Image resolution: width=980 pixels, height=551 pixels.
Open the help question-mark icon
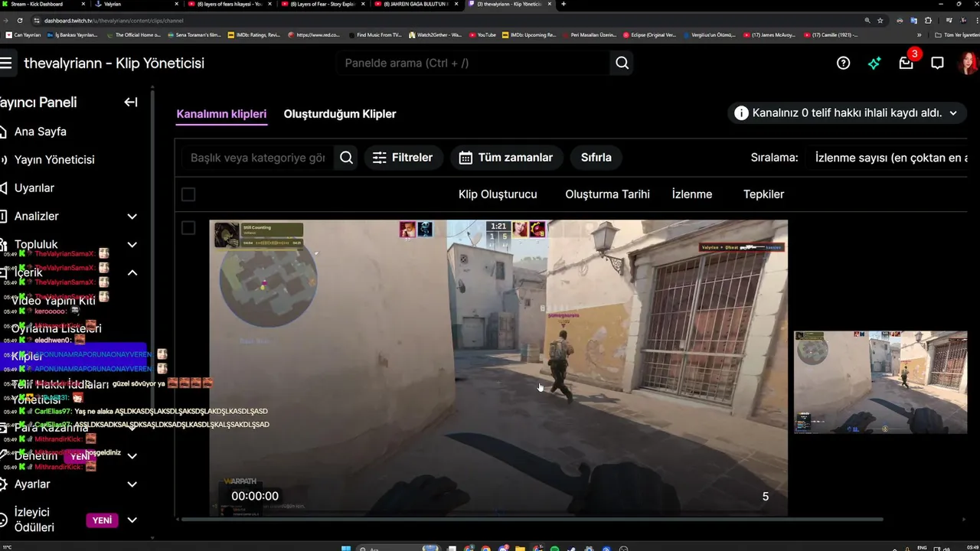click(843, 63)
